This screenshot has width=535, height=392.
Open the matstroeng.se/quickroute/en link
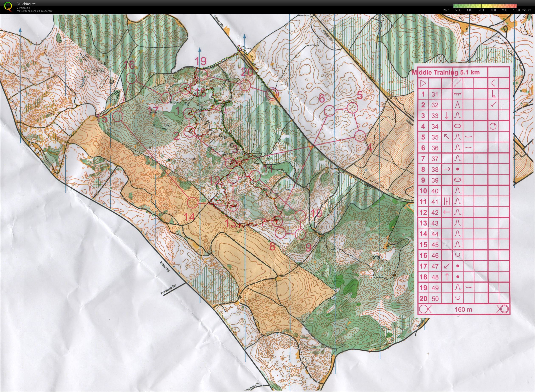tap(34, 11)
